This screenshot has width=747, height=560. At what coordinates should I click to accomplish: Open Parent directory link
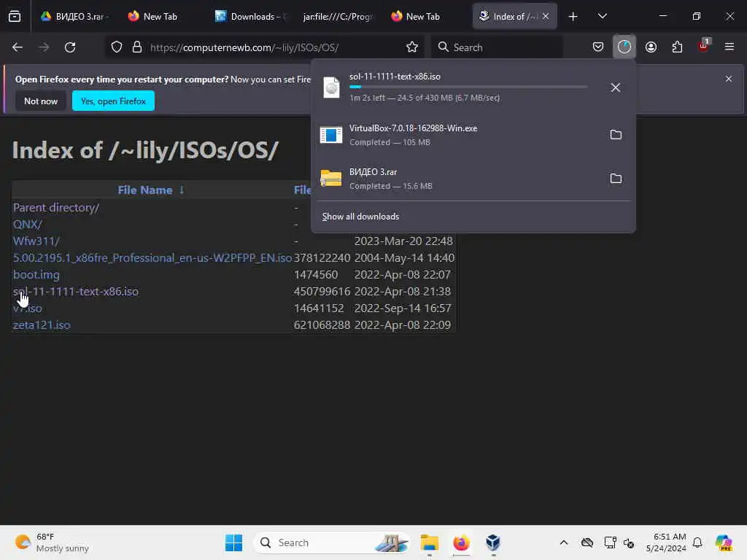point(55,208)
